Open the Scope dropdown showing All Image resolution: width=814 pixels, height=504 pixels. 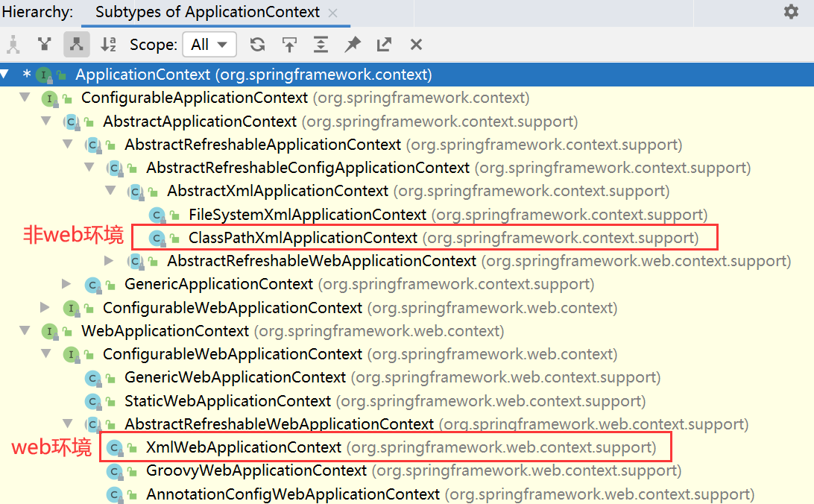click(209, 45)
